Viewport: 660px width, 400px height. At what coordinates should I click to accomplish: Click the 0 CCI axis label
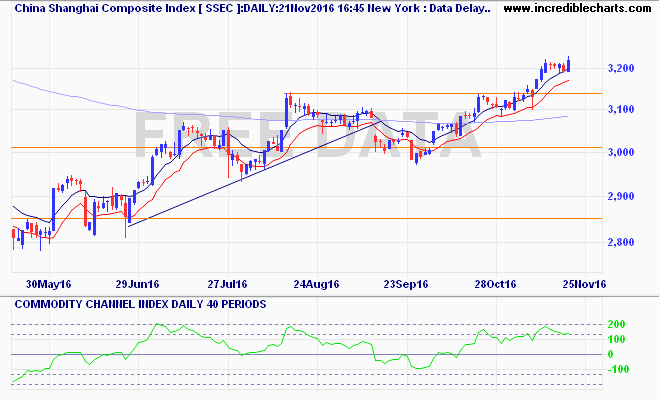pos(611,355)
